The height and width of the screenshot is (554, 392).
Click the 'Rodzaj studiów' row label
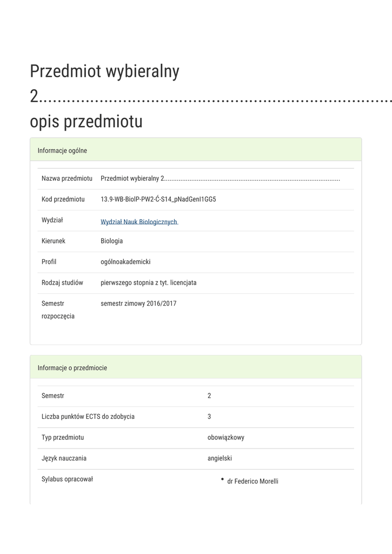[62, 282]
